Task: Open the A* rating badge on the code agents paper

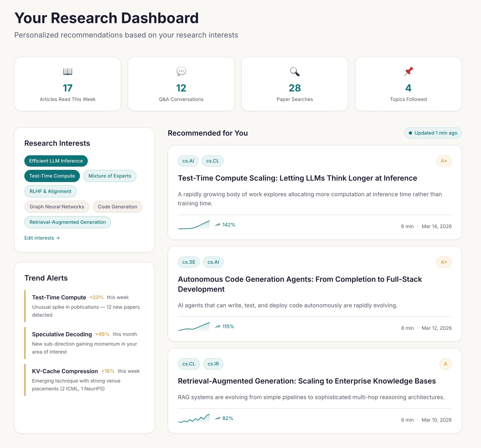Action: pyautogui.click(x=444, y=262)
